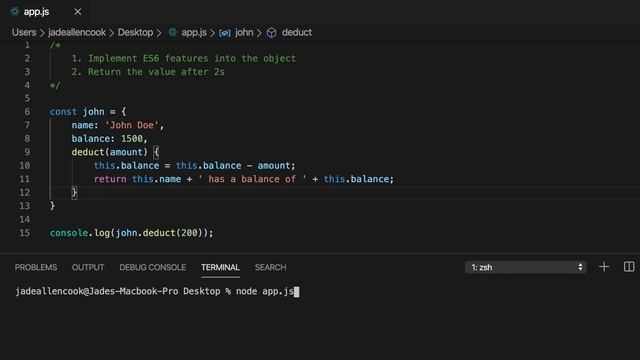
Task: Click the terminal command input line
Action: pos(157,291)
